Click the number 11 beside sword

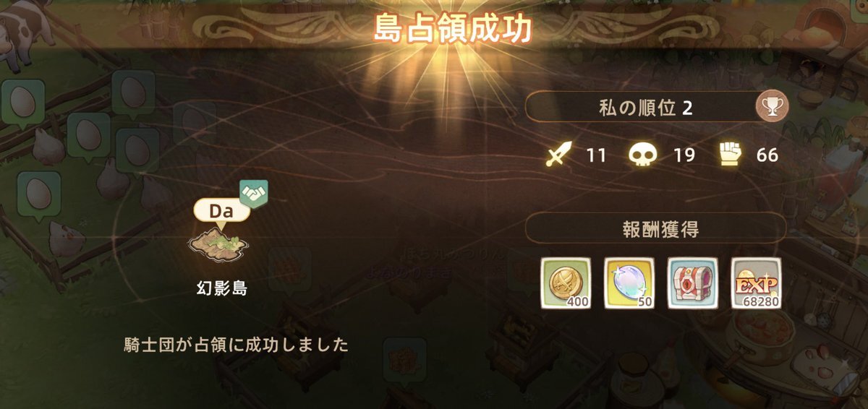[x=596, y=155]
